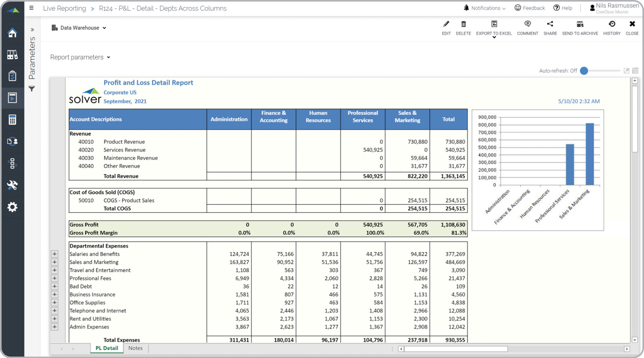Expand the Admin Expenses row
Image resolution: width=644 pixels, height=358 pixels.
pyautogui.click(x=55, y=327)
